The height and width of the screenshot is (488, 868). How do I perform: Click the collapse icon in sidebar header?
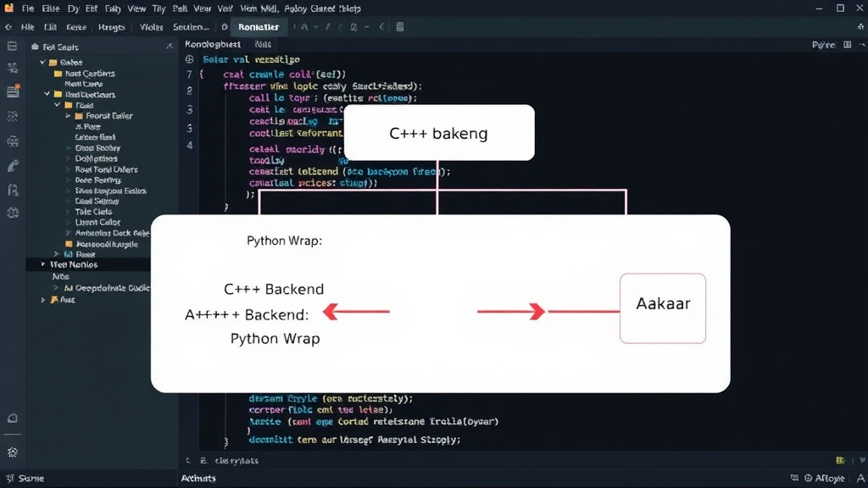[x=169, y=47]
